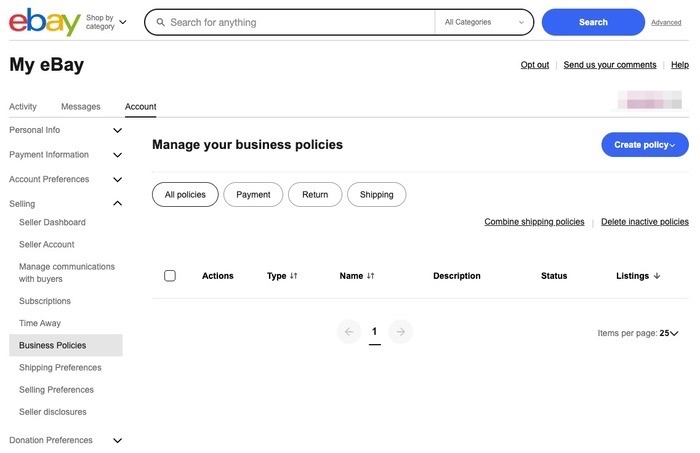Click the Actions column header

click(x=218, y=276)
